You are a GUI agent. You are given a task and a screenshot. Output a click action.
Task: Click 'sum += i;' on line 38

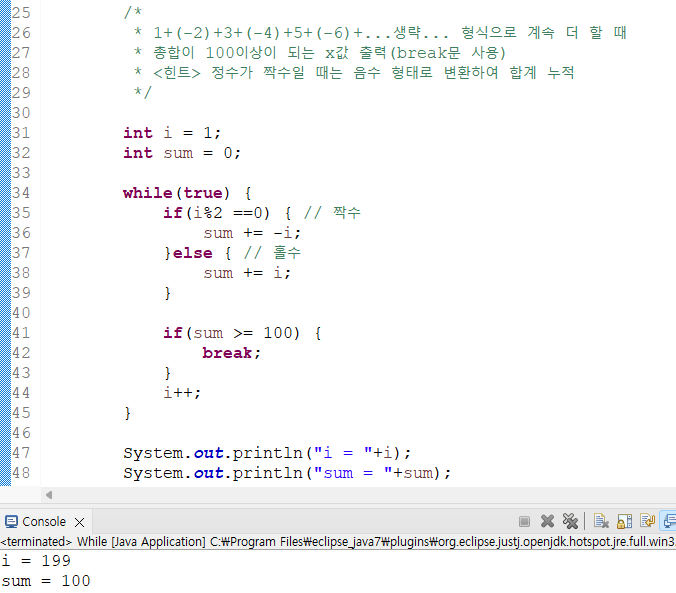coord(247,273)
